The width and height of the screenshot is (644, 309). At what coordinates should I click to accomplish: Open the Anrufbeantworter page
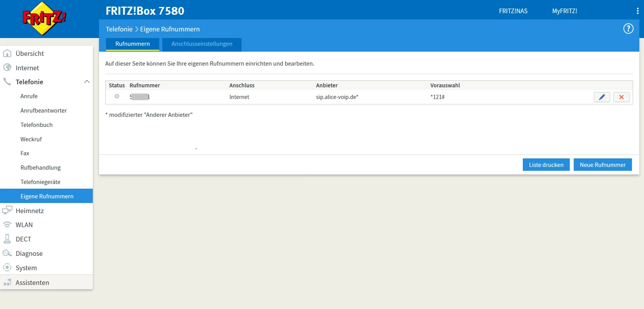(x=44, y=111)
